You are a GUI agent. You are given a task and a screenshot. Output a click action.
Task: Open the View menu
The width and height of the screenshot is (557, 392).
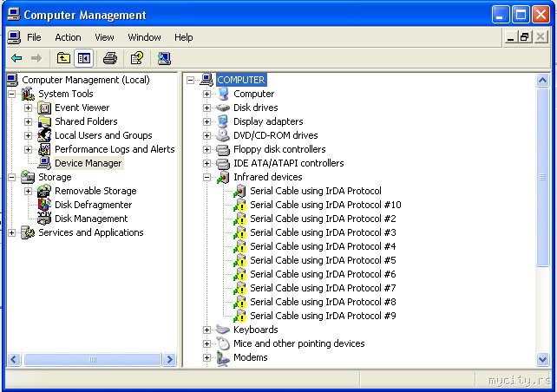[104, 37]
